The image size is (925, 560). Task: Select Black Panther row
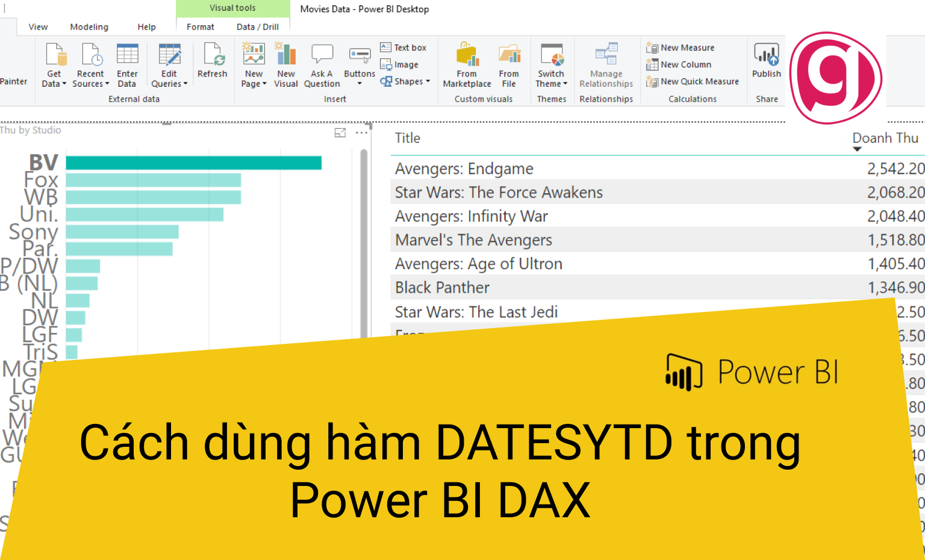pyautogui.click(x=658, y=287)
